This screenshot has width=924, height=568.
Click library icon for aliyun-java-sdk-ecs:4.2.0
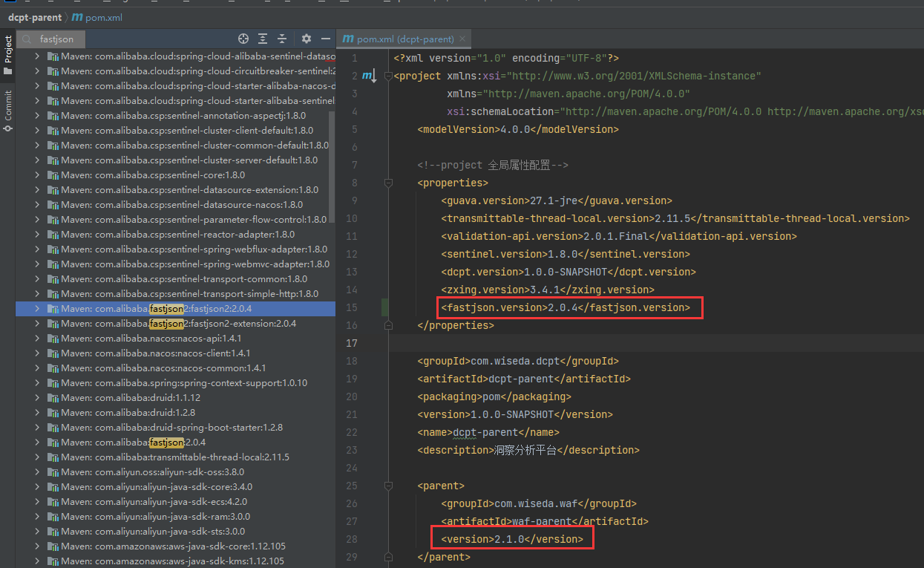pos(53,502)
